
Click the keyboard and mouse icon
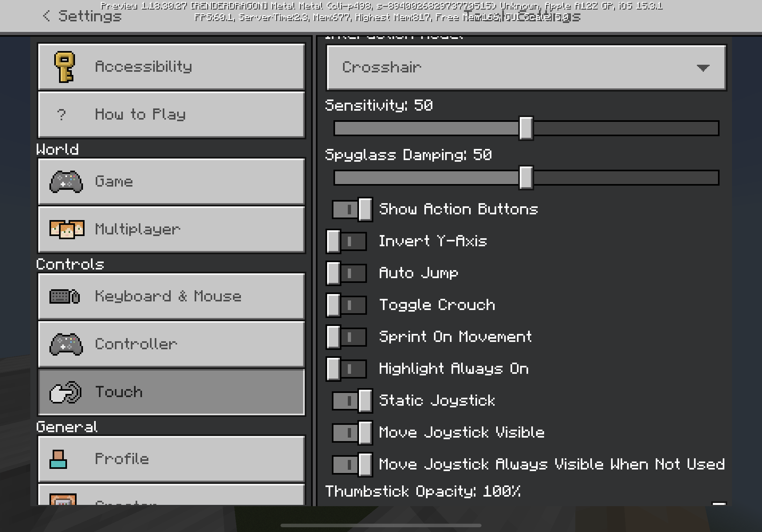[x=65, y=296]
